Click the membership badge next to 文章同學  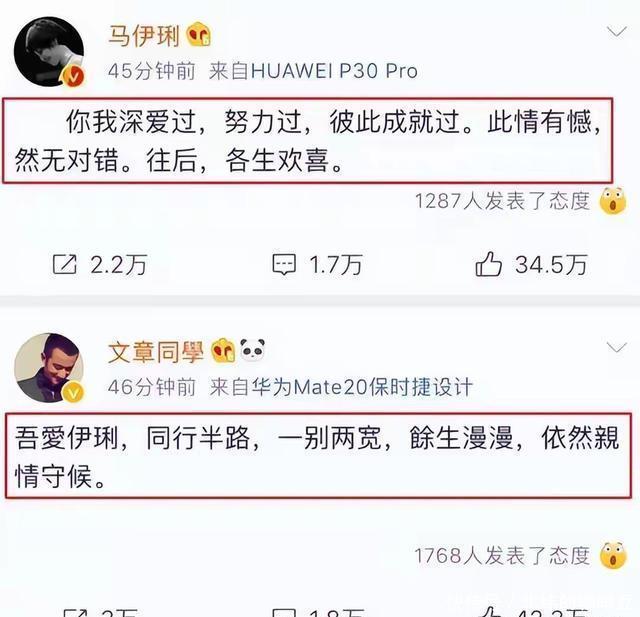coord(223,351)
